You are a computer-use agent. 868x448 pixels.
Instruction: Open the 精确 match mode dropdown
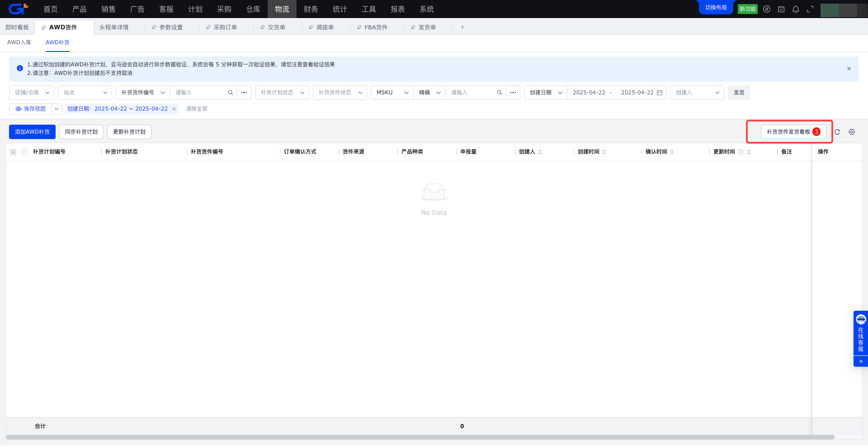click(x=429, y=93)
